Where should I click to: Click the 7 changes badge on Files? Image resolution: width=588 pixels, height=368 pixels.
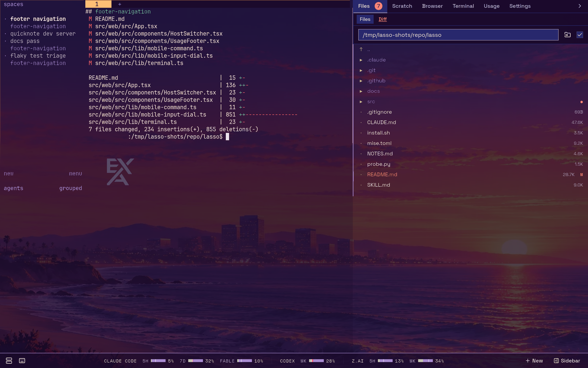point(378,6)
